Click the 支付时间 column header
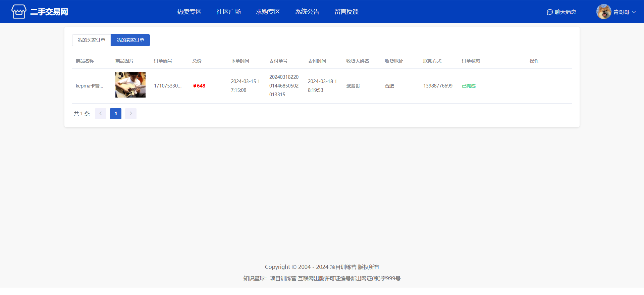Screen dimensions: 644x295 317,61
